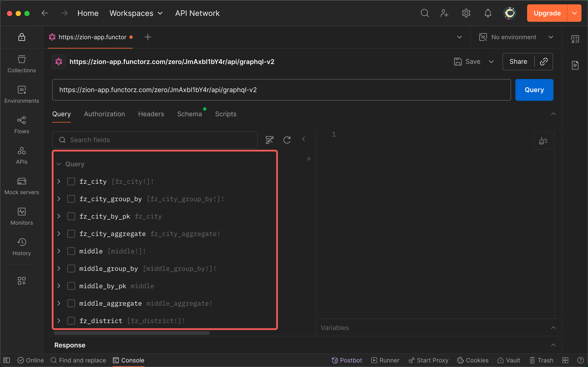
Task: Collapse the Query root node
Action: point(59,164)
